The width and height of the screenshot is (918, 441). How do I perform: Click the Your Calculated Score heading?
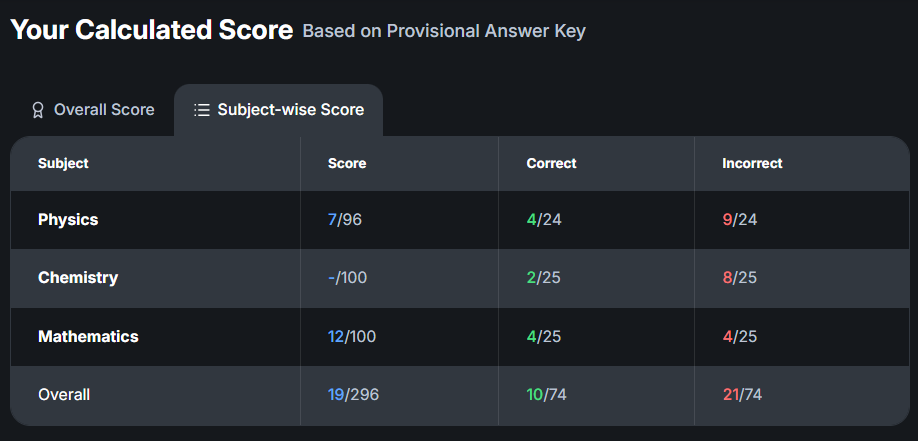(x=152, y=30)
